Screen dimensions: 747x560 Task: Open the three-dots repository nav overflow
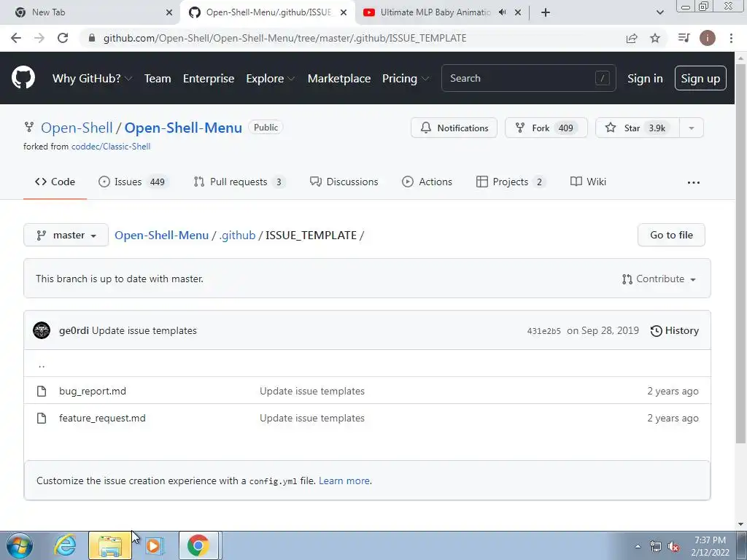pos(694,182)
